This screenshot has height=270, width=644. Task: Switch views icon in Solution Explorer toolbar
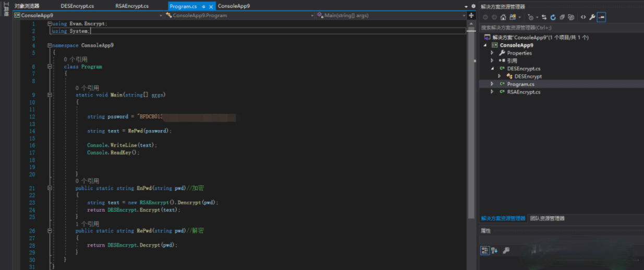click(x=513, y=17)
